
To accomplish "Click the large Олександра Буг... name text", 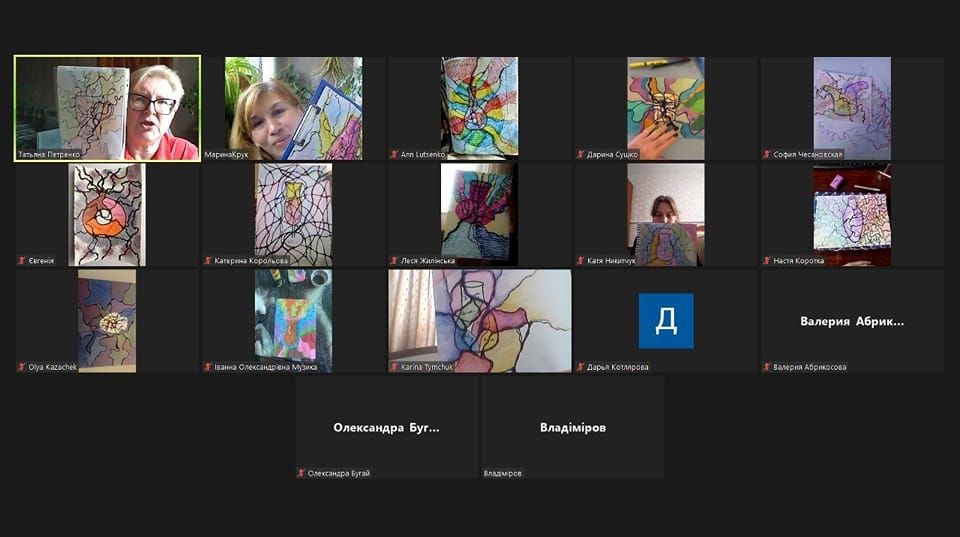I will pos(386,428).
